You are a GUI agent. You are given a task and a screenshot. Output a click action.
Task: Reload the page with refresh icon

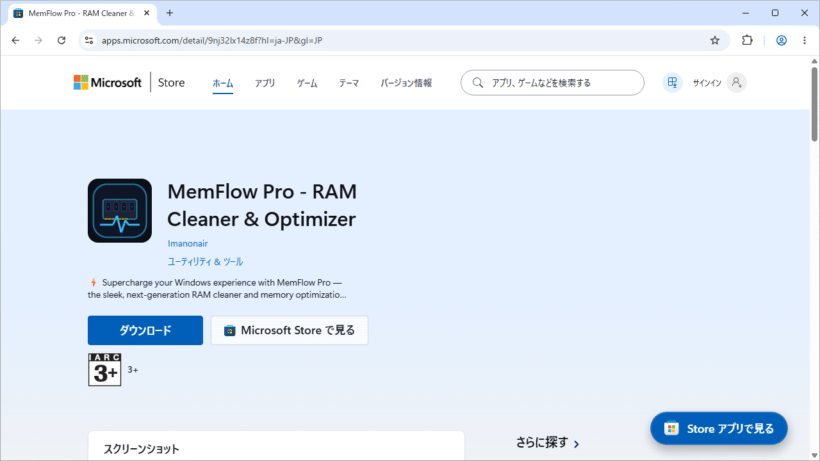pos(61,40)
